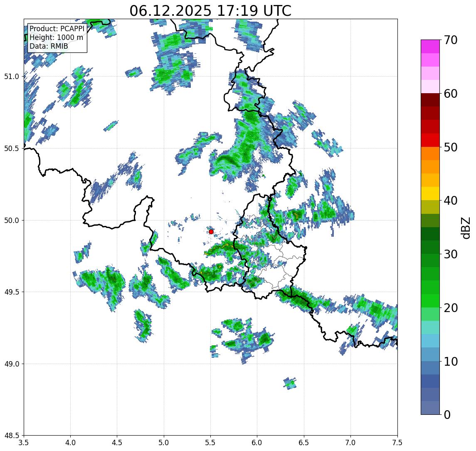Click the longitude axis label 5.5
Screen dimensions: 476x451
pos(211,443)
